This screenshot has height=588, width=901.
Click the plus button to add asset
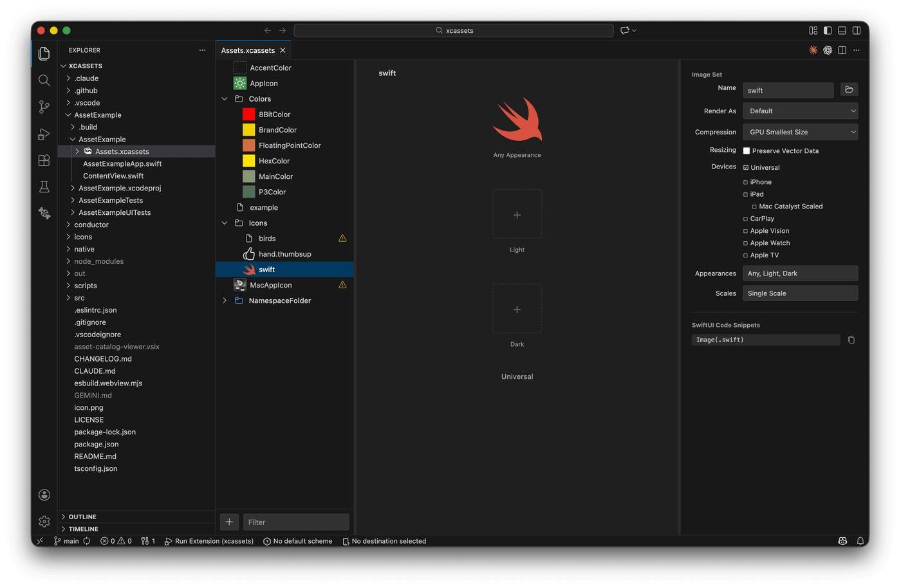click(229, 522)
